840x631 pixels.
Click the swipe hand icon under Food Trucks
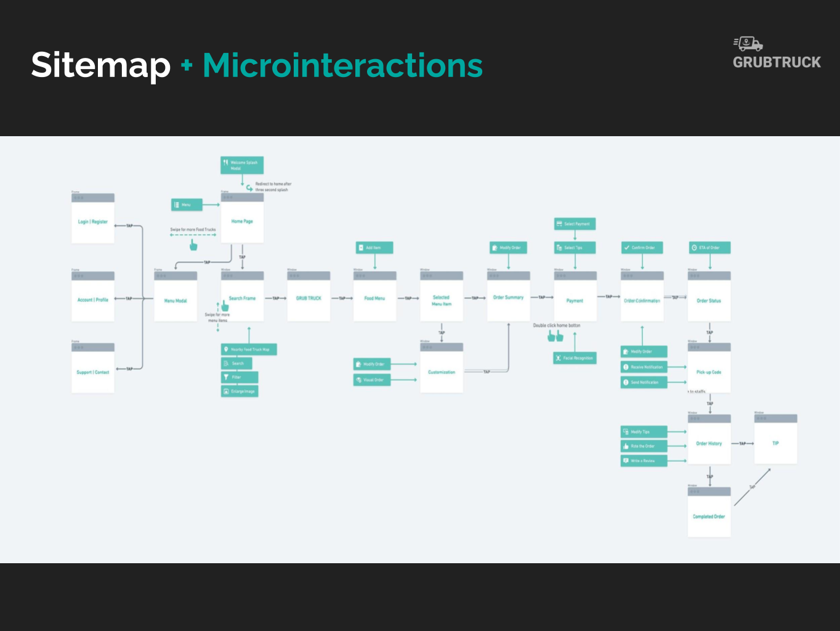tap(193, 245)
